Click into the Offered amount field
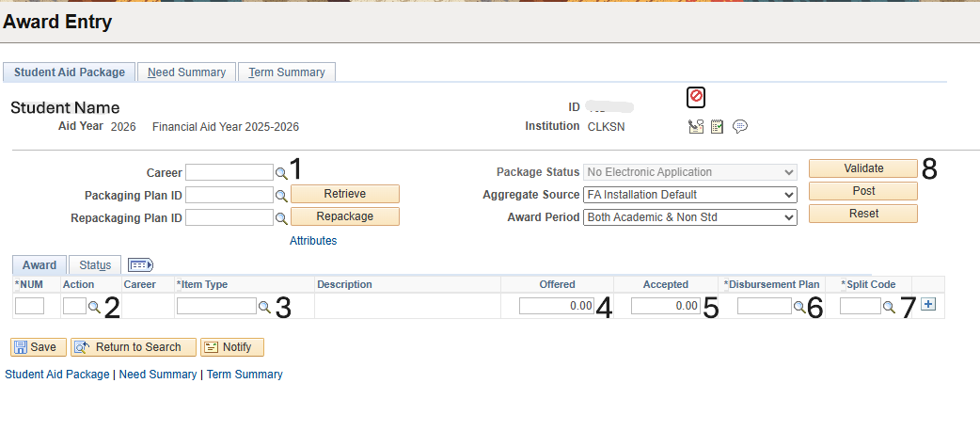 557,306
